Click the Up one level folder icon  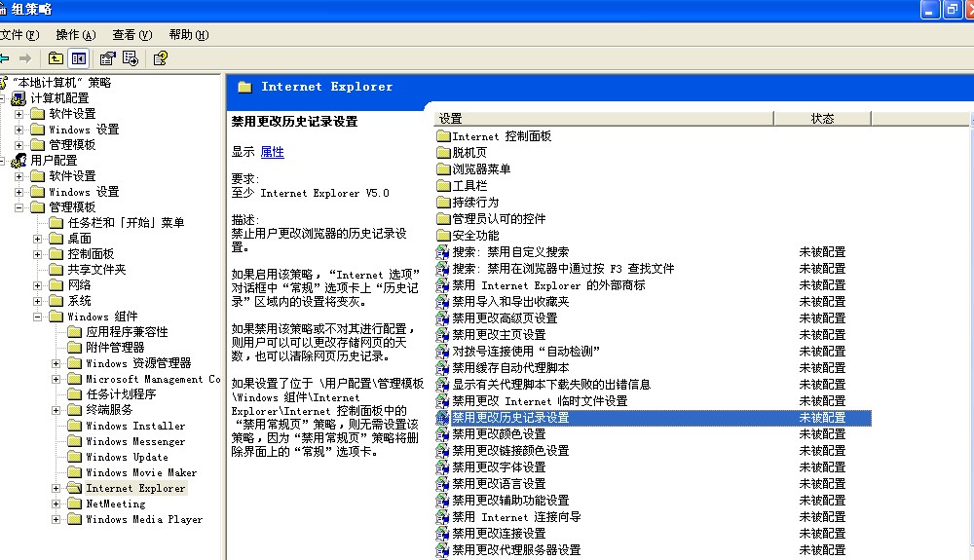point(56,58)
